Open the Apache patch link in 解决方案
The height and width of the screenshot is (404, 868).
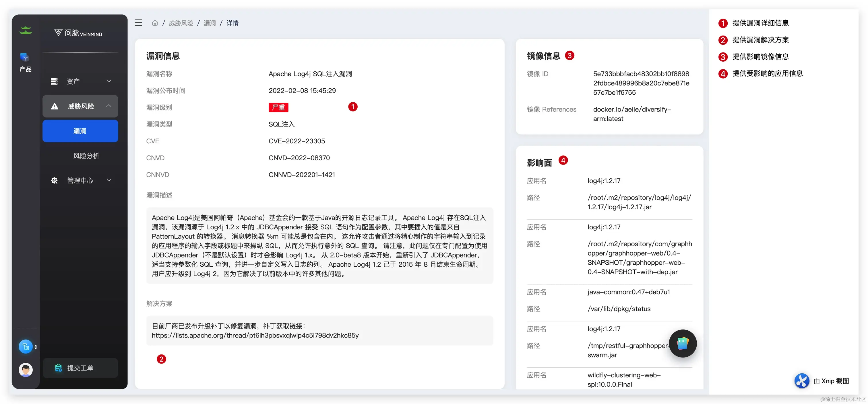[x=255, y=335]
